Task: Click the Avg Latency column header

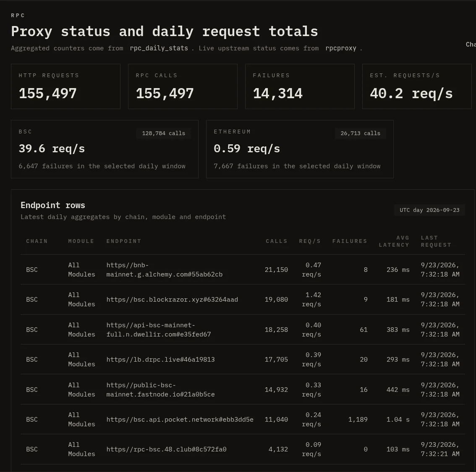Action: pos(394,241)
